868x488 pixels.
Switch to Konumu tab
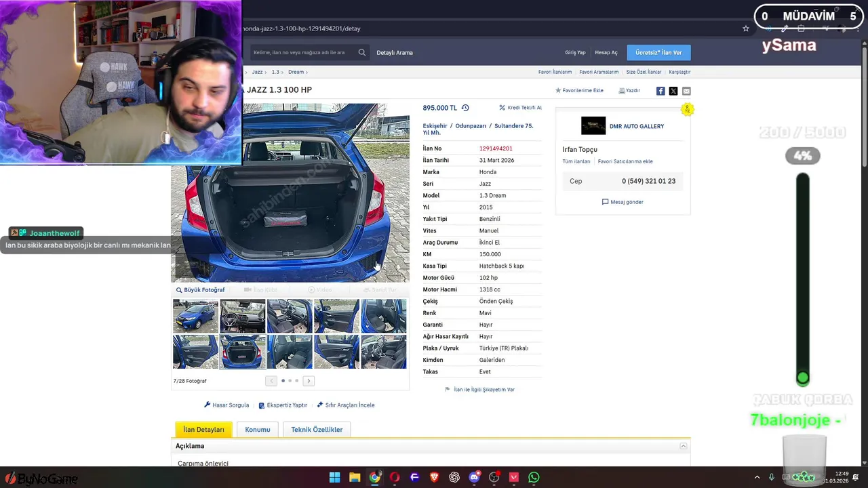point(258,430)
